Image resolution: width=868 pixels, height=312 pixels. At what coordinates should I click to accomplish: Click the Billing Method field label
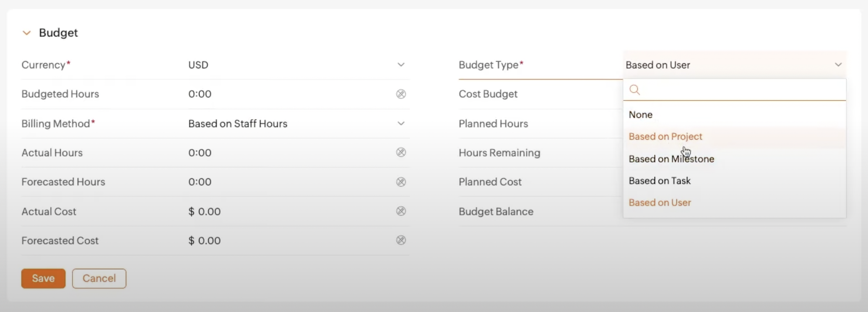58,124
